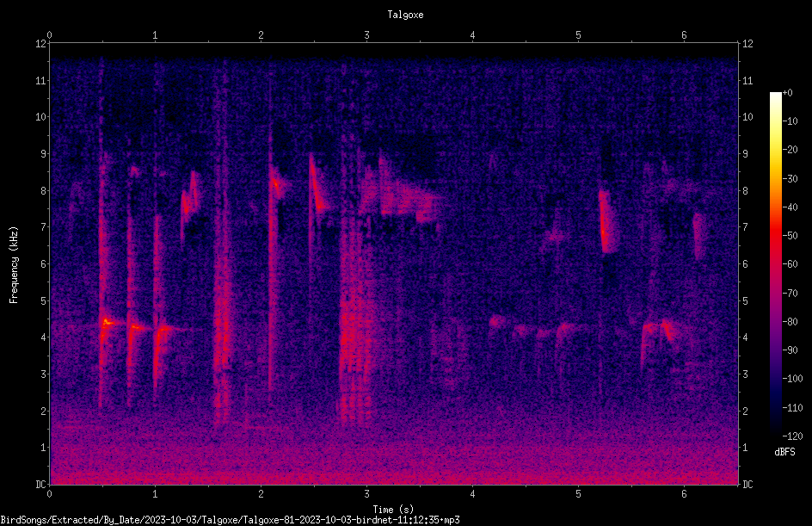Click the -70 label on the color scale

pyautogui.click(x=790, y=294)
